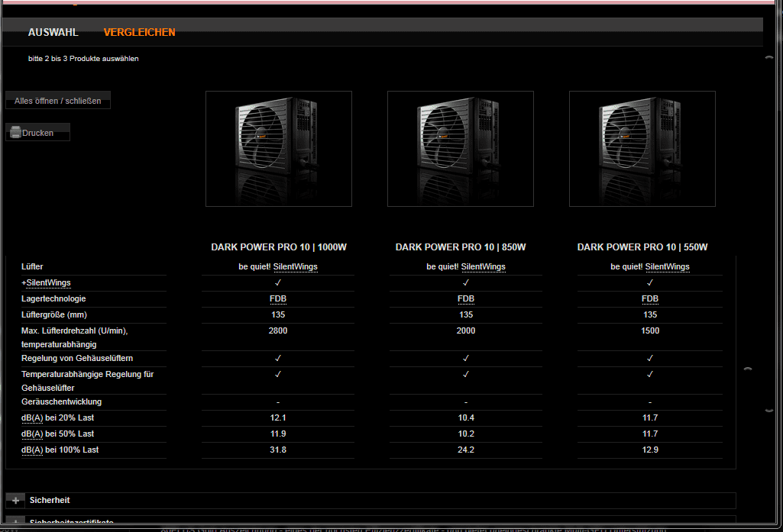The image size is (783, 532).
Task: Click the 10.2 dB(A) value
Action: 466,434
